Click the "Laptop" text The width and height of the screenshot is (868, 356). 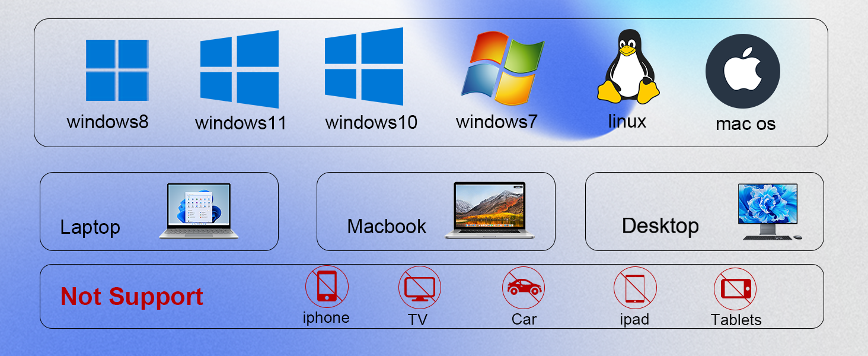pos(90,227)
